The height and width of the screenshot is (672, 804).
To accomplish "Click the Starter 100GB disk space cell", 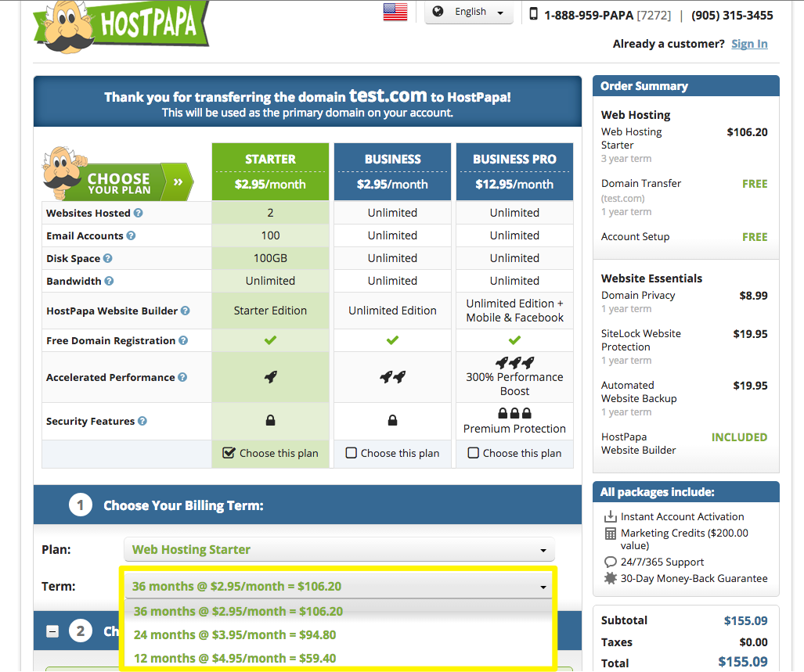I will click(270, 258).
